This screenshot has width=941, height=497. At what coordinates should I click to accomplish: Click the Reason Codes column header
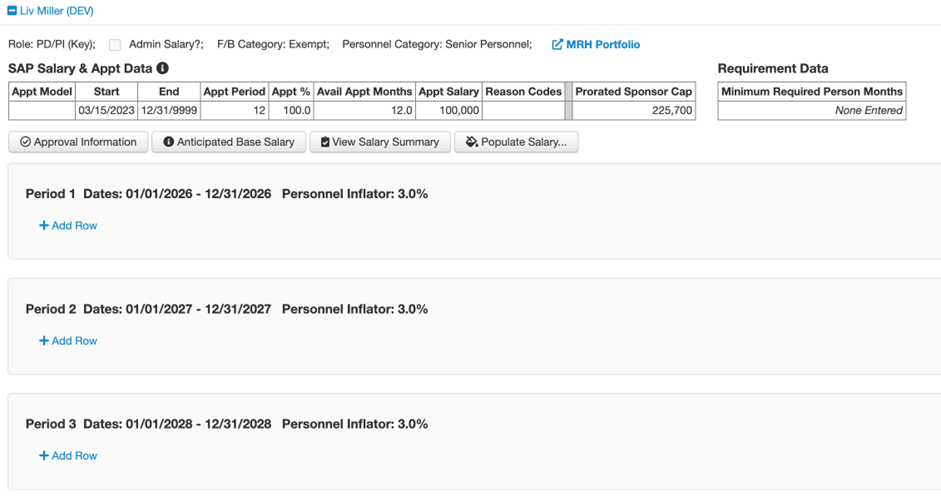click(523, 92)
